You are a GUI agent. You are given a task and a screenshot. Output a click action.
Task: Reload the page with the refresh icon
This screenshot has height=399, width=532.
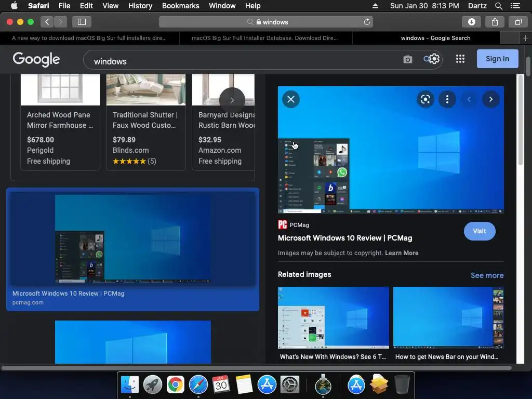(367, 22)
